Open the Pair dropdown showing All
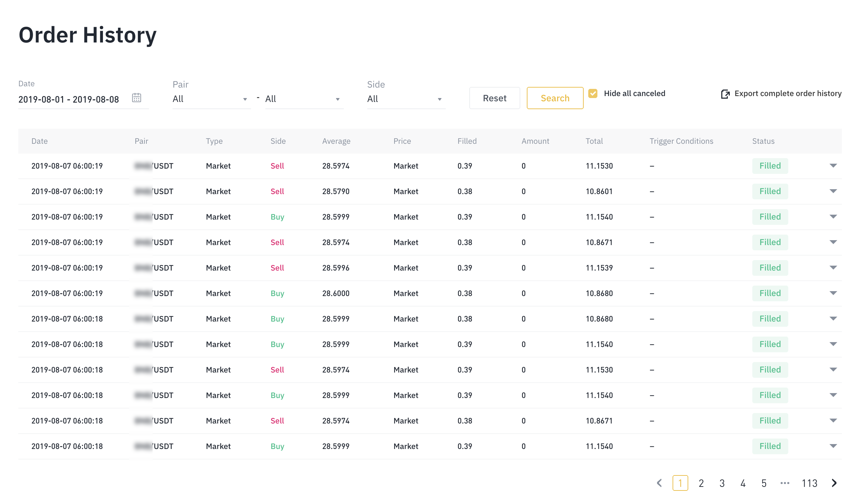Screen dimensions: 868x498 click(211, 99)
